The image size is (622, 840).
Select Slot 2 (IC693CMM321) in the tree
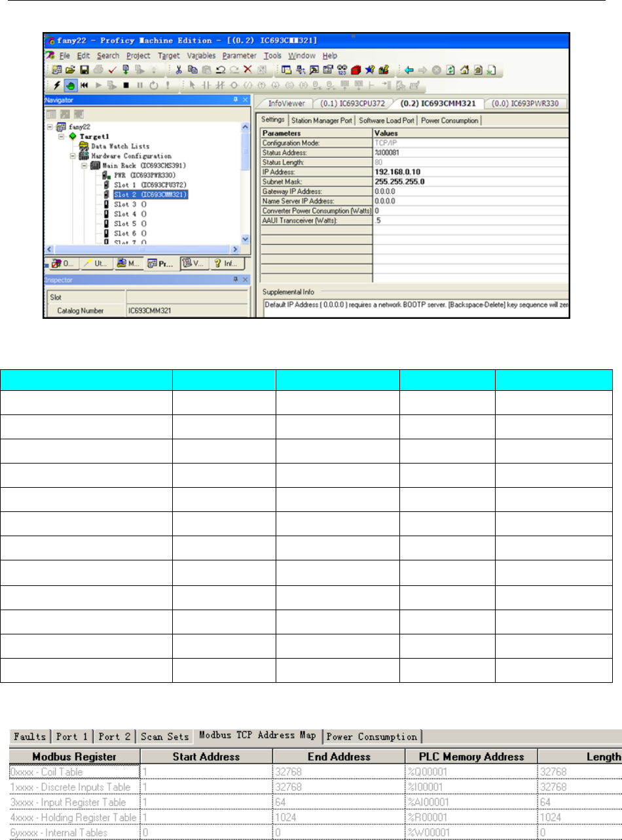[x=151, y=194]
